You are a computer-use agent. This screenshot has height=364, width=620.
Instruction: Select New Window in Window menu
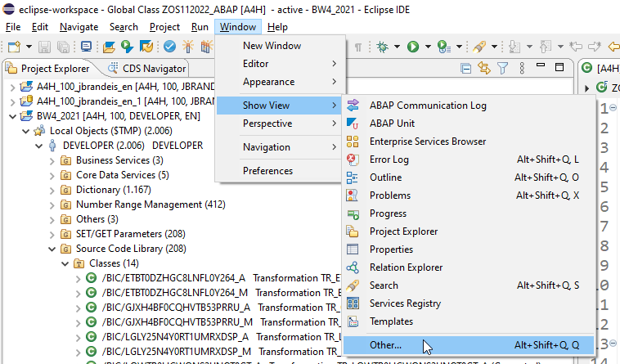[x=281, y=46]
